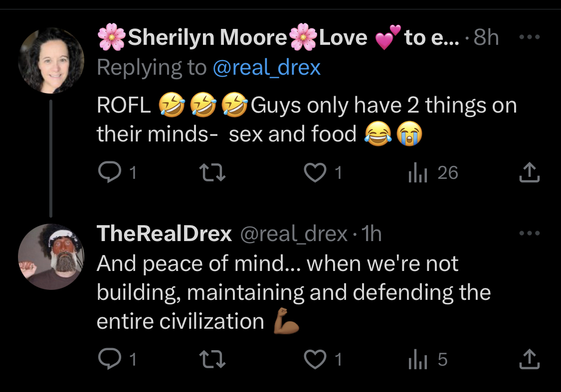This screenshot has height=392, width=561.
Task: View analytics showing 5 views
Action: click(428, 359)
